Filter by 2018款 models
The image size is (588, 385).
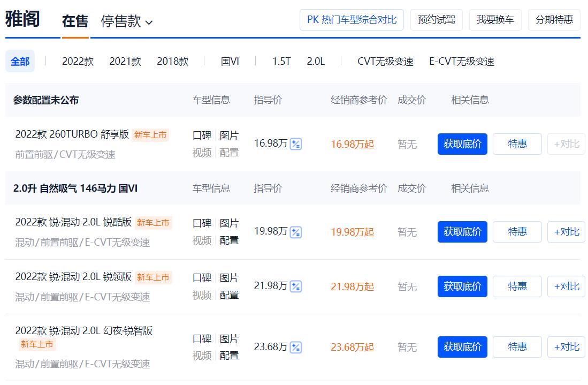click(172, 61)
